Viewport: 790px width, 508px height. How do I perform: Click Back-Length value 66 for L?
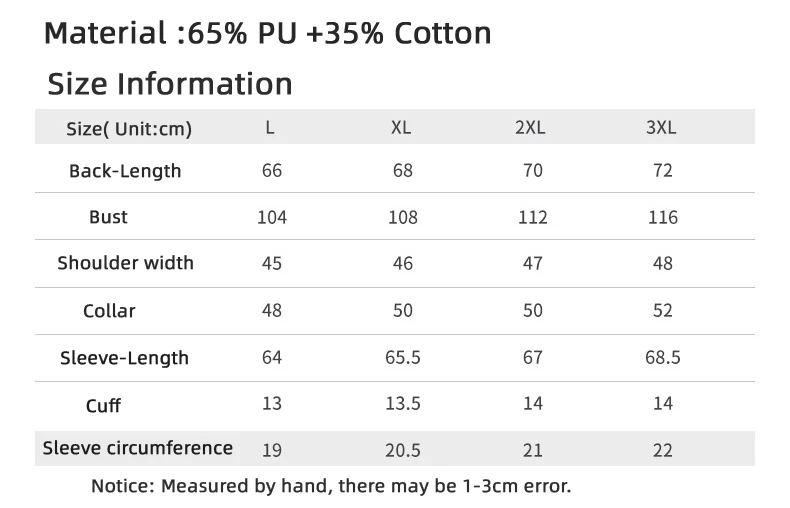pos(272,170)
